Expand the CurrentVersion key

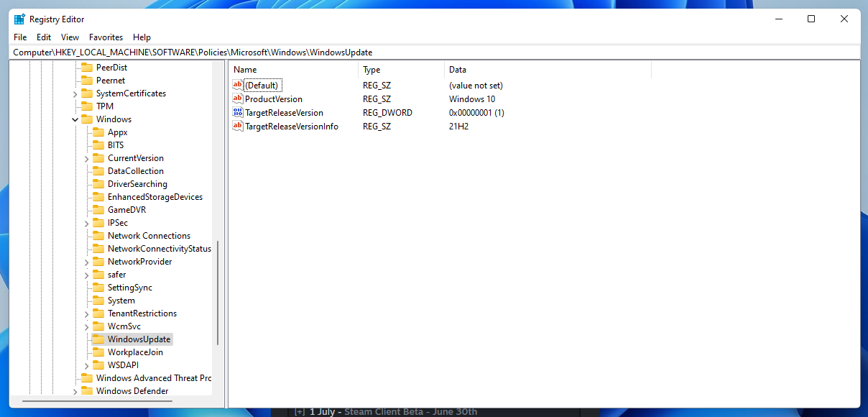tap(87, 158)
